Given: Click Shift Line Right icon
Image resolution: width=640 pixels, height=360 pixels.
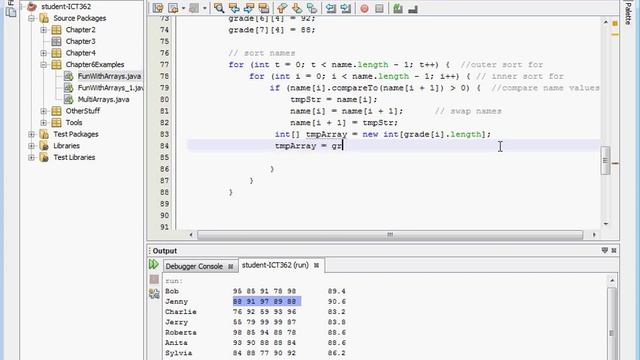Looking at the screenshot, I should coord(346,8).
